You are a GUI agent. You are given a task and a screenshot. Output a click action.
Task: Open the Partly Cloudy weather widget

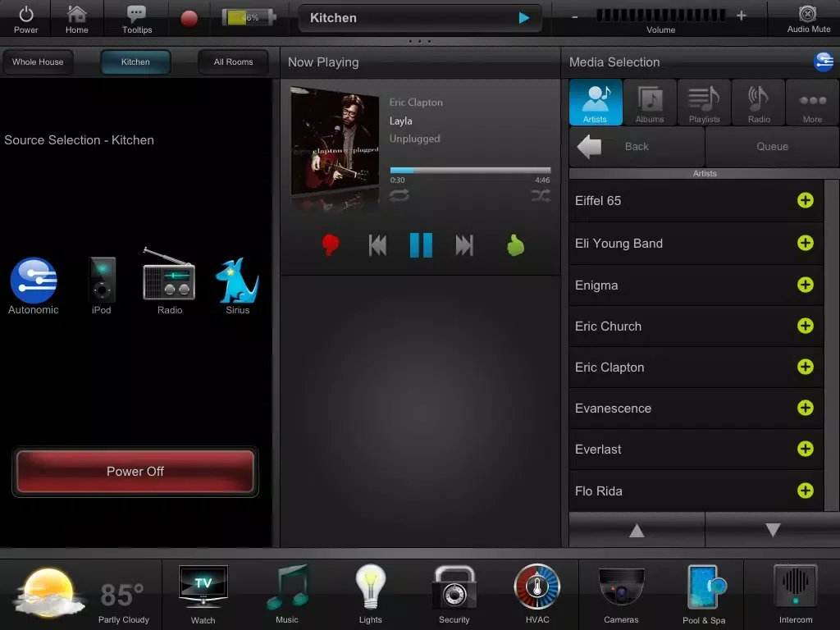tap(80, 596)
